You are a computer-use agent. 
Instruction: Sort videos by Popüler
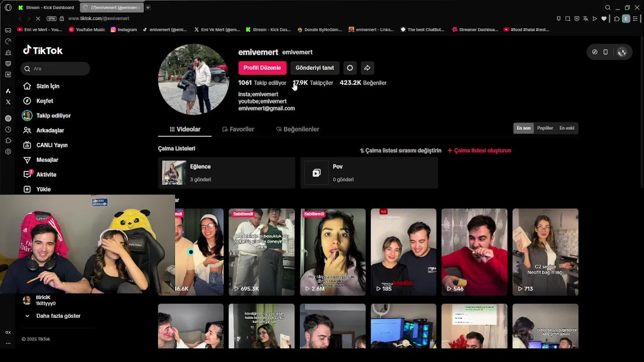545,128
